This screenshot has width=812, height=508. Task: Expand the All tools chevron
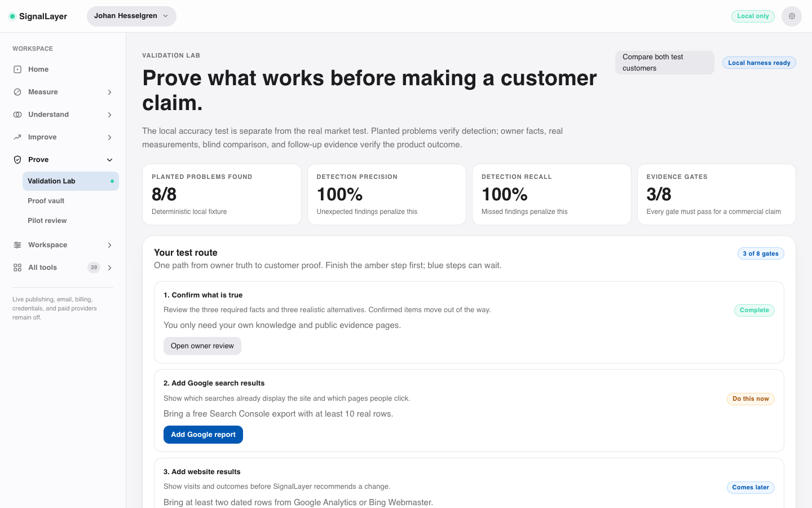(109, 268)
